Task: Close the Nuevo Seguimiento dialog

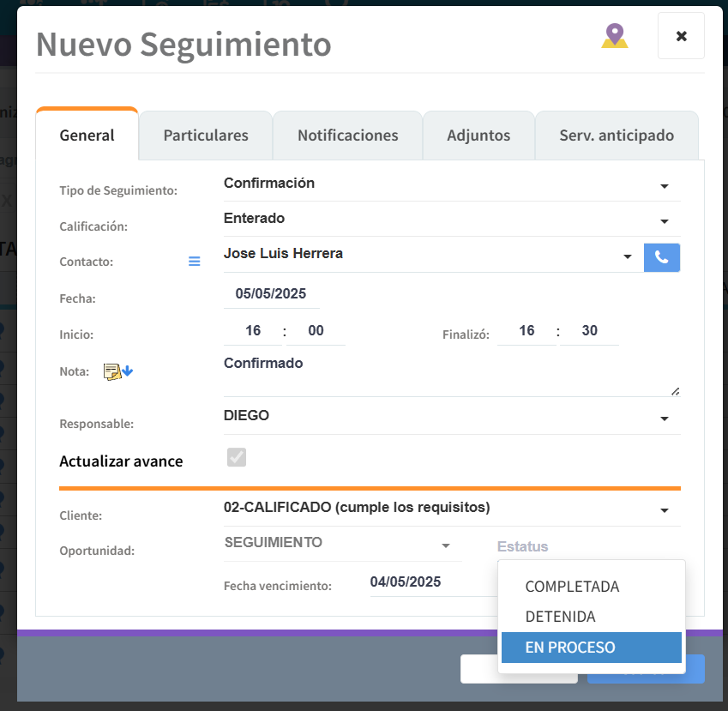Action: 681,36
